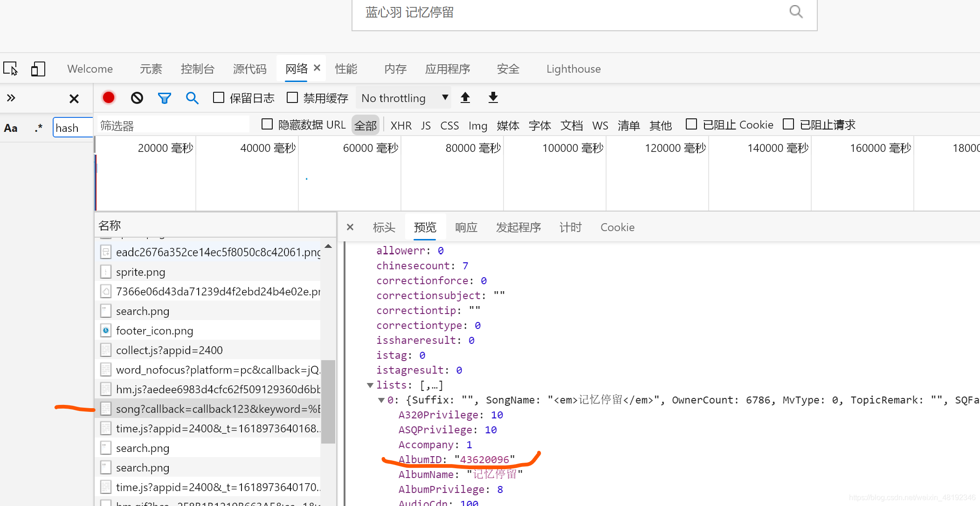
Task: Collapse the item 0 object node
Action: coord(381,400)
